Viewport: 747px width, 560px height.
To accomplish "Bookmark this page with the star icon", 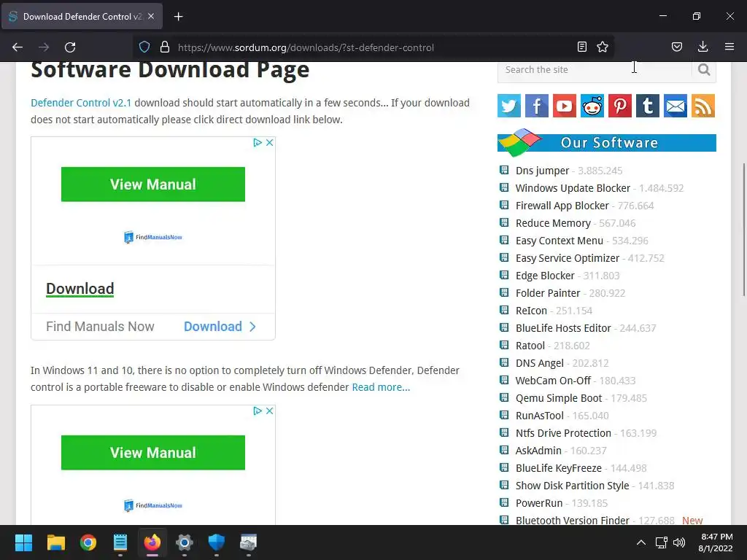I will tap(603, 47).
